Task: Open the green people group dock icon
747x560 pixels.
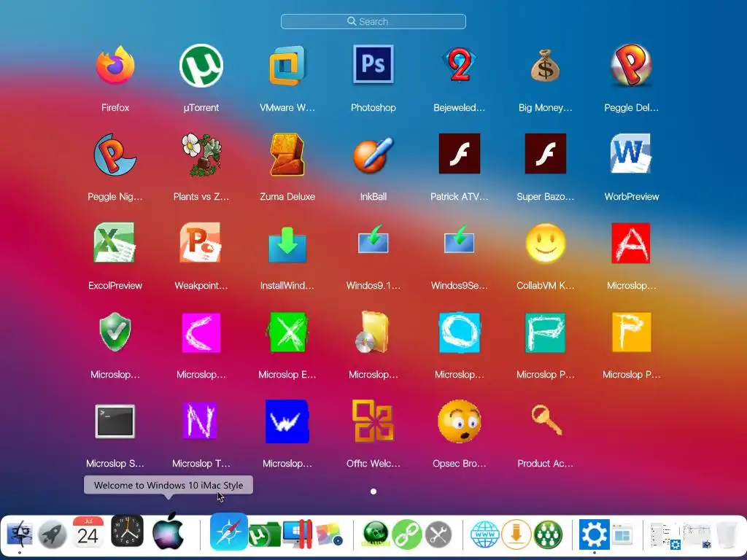Action: coord(548,534)
